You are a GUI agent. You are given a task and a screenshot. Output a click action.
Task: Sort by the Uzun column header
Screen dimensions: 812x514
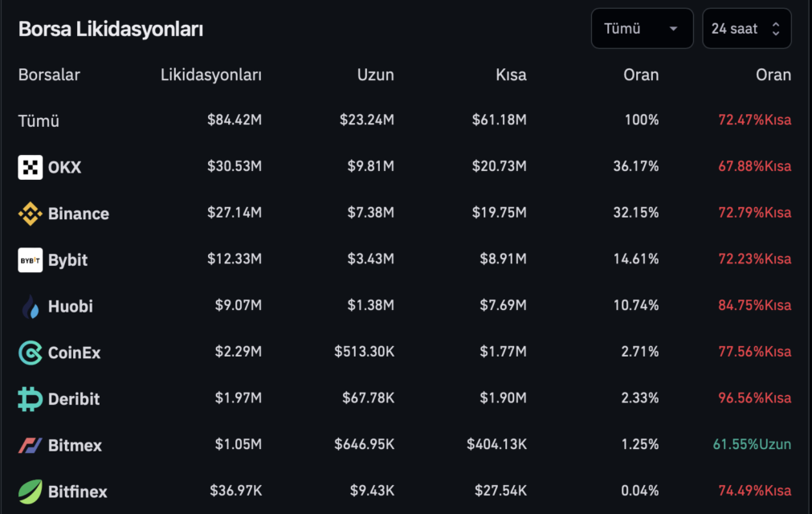(x=375, y=75)
